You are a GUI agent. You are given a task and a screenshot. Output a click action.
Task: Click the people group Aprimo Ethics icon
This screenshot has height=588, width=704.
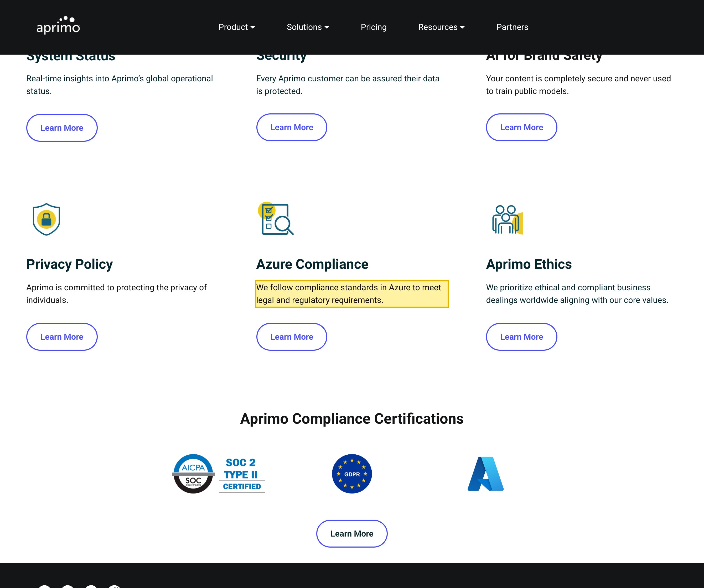pos(508,219)
